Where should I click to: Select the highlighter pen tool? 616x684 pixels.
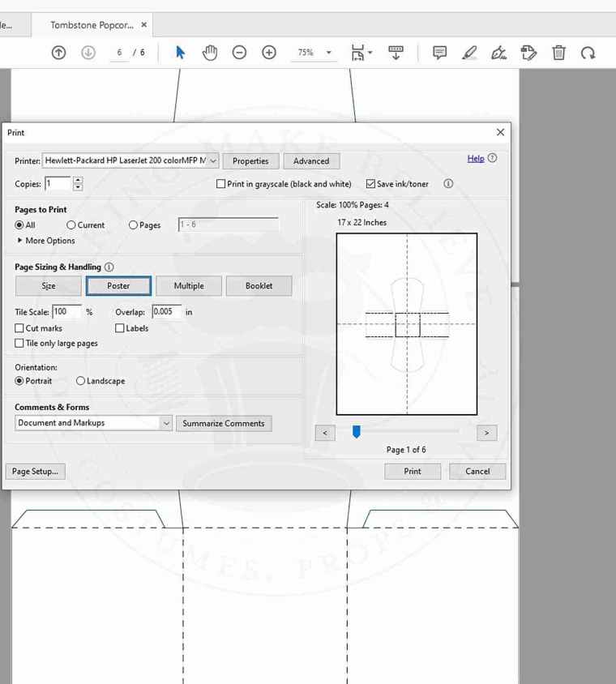469,53
